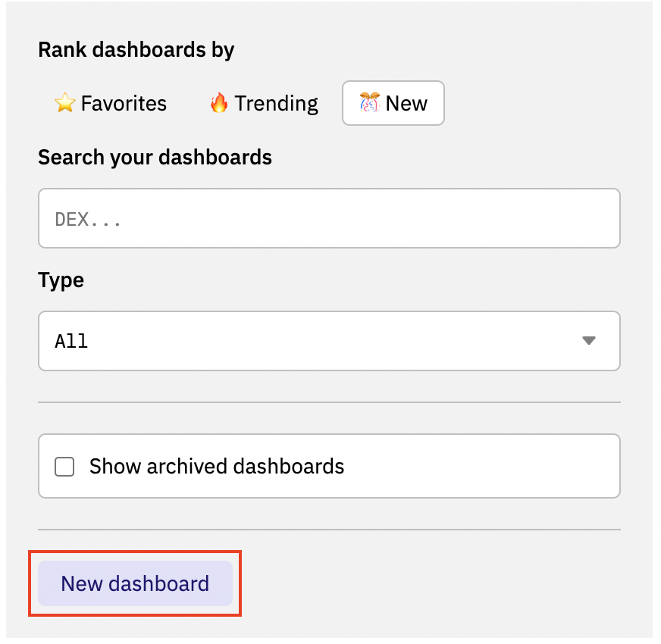Screen dimensions: 661x644
Task: Tick the Show archived dashboards checkbox
Action: [65, 467]
